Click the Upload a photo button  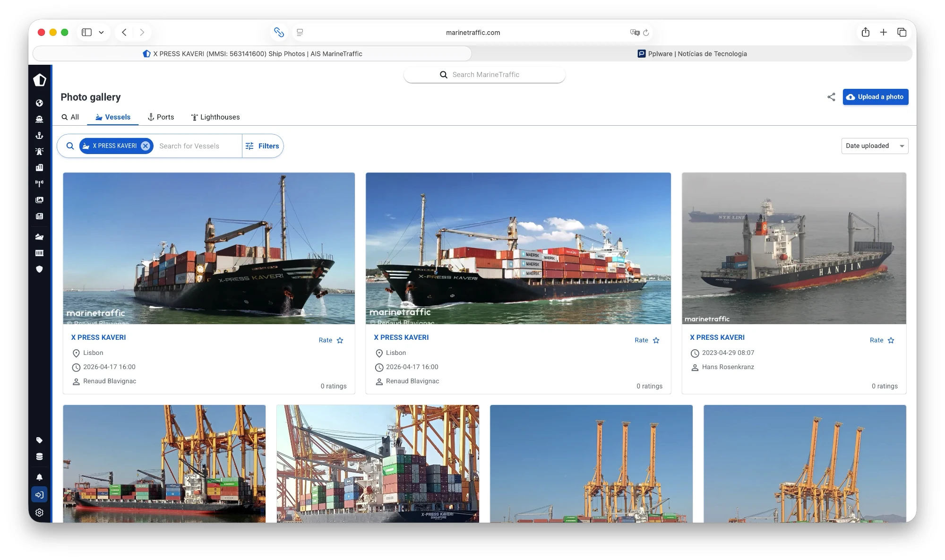pos(875,97)
